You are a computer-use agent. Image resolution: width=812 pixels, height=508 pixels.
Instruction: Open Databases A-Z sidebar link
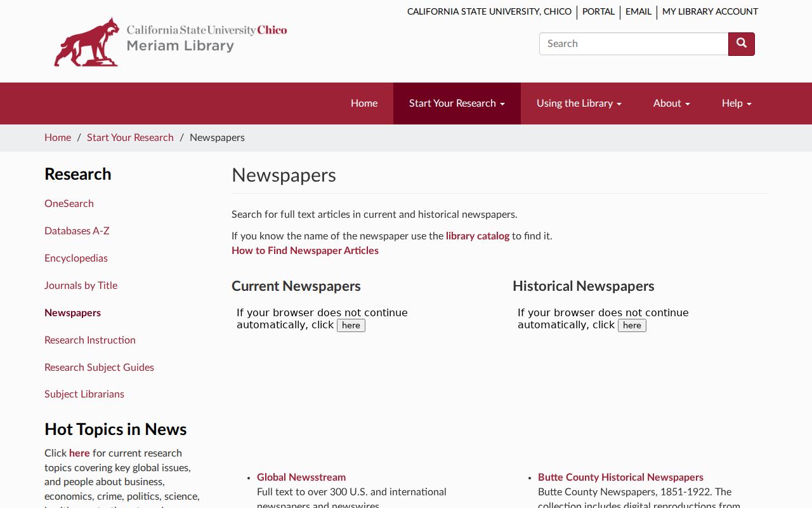(77, 231)
